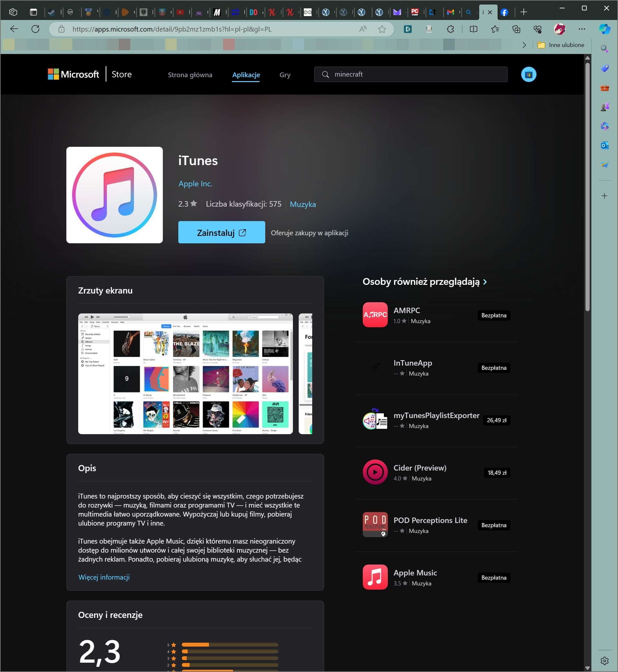Click Więcej informacji link in Opis

104,577
